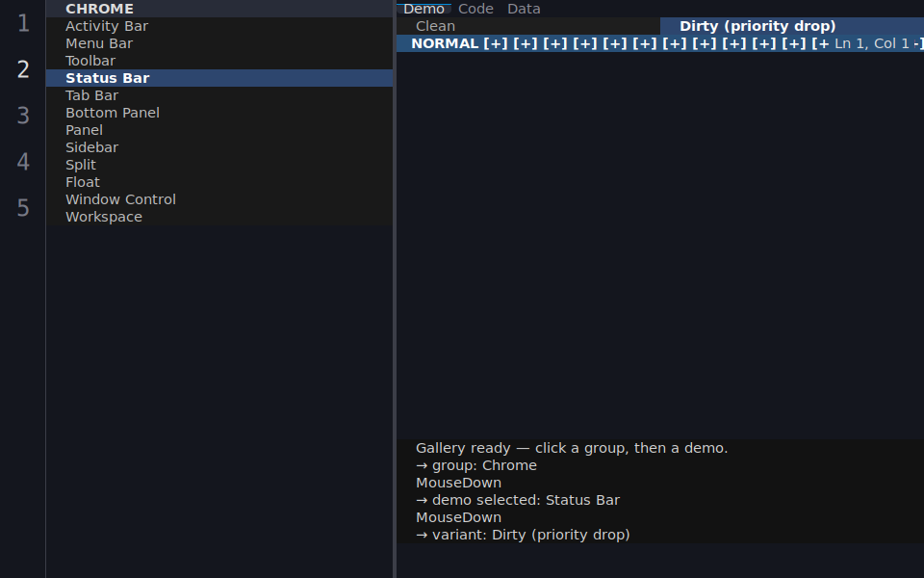
Task: Show the Demo tab
Action: pos(423,9)
